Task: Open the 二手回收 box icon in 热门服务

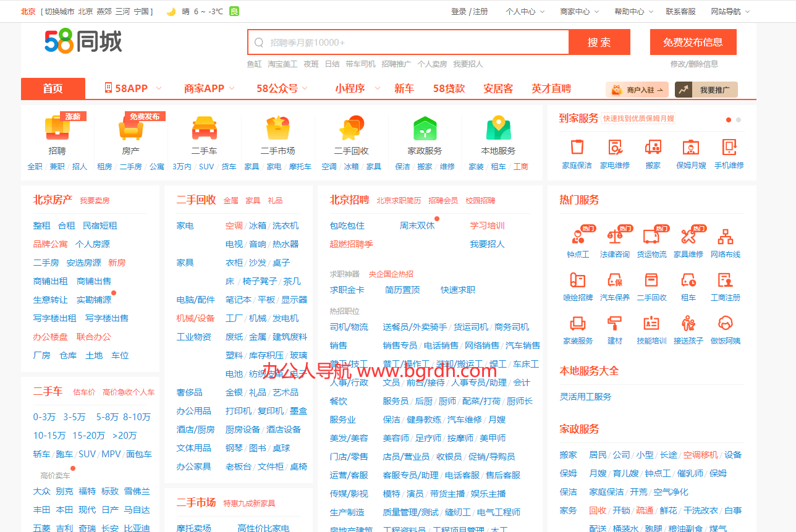Action: coord(651,279)
